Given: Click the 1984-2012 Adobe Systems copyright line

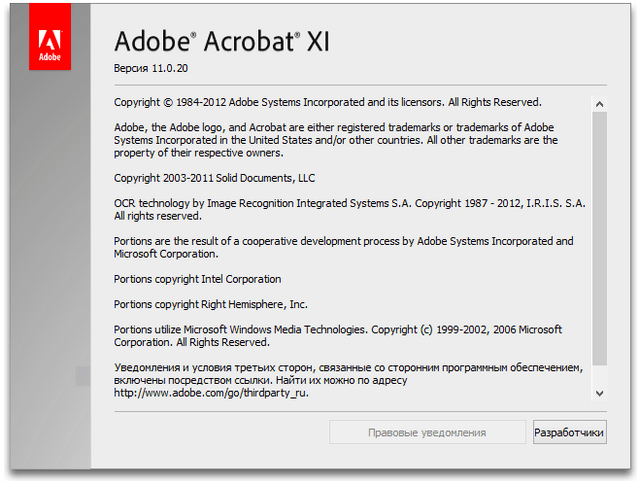Looking at the screenshot, I should tap(327, 102).
